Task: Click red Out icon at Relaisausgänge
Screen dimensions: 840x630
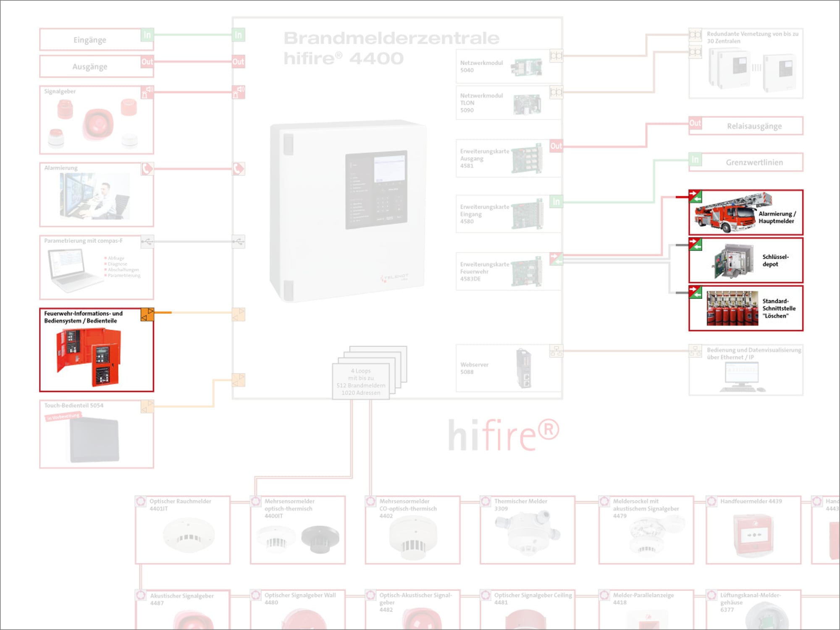Action: [695, 123]
